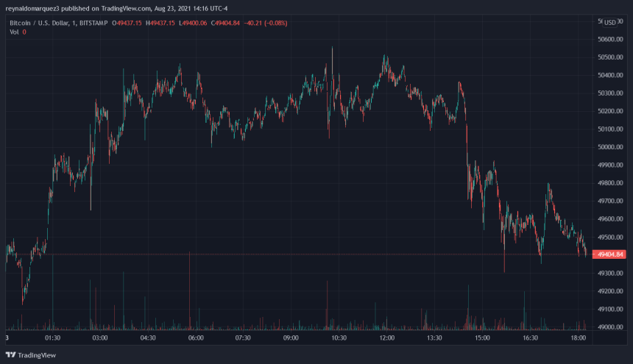Click the 49300.00 price axis label
The height and width of the screenshot is (364, 633).
pyautogui.click(x=610, y=274)
